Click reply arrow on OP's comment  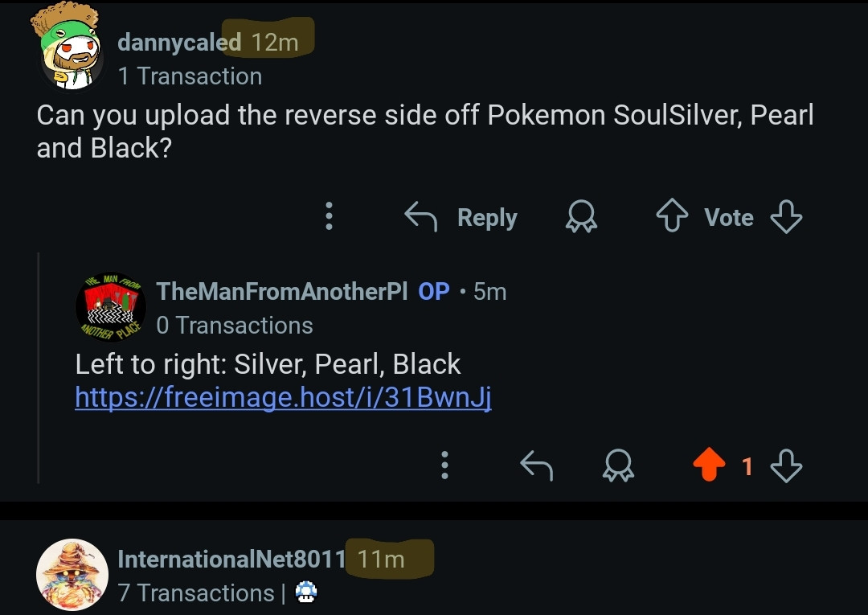(x=536, y=465)
